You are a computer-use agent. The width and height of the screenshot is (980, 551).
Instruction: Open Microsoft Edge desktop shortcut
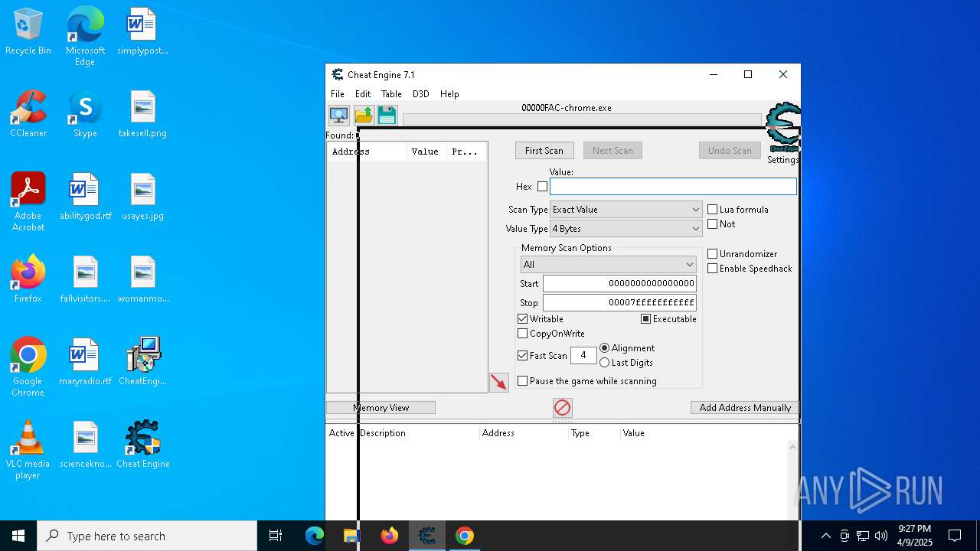pyautogui.click(x=85, y=37)
